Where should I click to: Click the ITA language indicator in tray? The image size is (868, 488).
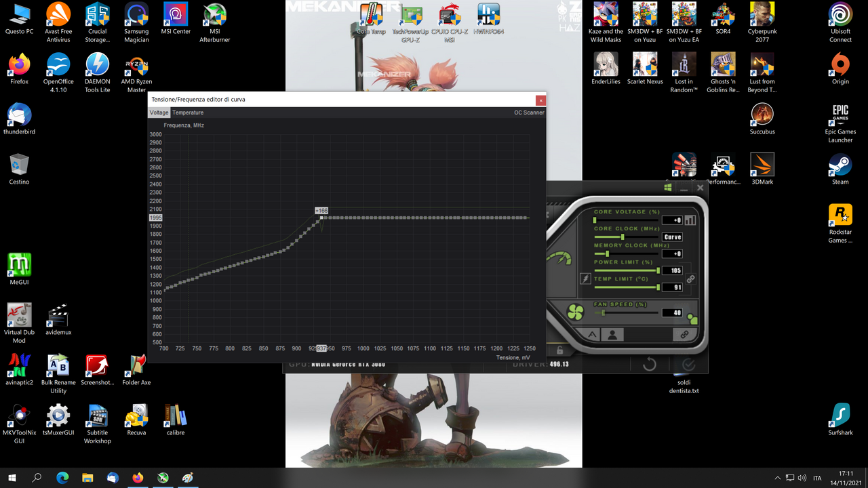tap(817, 478)
